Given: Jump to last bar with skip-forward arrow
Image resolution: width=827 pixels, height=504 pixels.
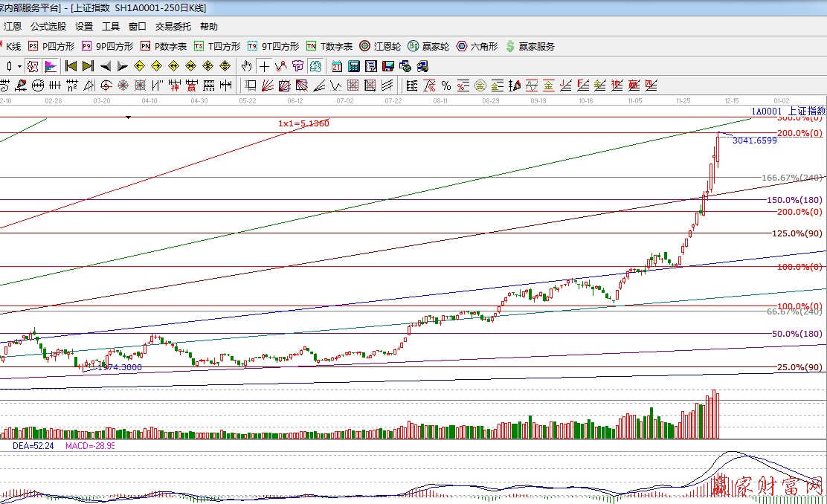Looking at the screenshot, I should (89, 66).
